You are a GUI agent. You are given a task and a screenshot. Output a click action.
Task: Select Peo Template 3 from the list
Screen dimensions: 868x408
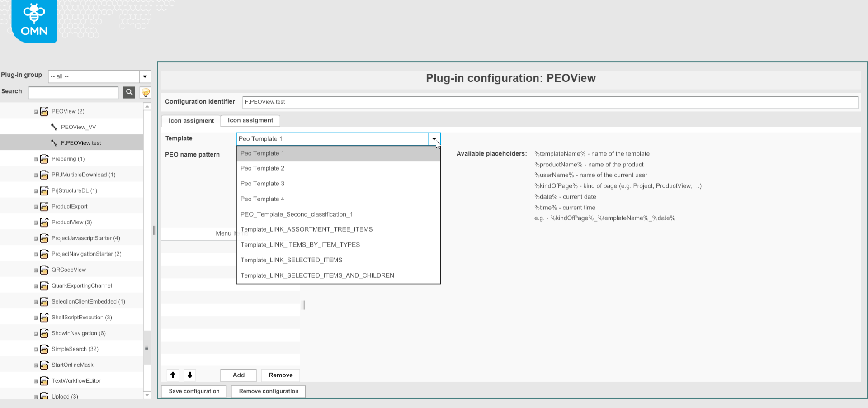click(262, 184)
